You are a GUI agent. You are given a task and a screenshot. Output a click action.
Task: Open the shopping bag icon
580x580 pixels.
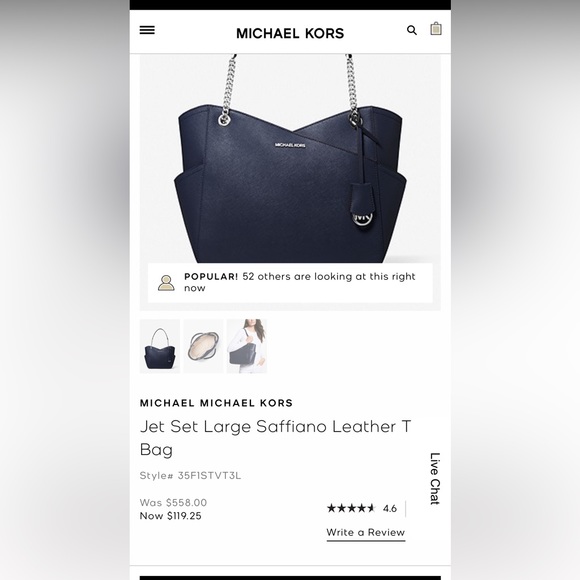pyautogui.click(x=436, y=29)
